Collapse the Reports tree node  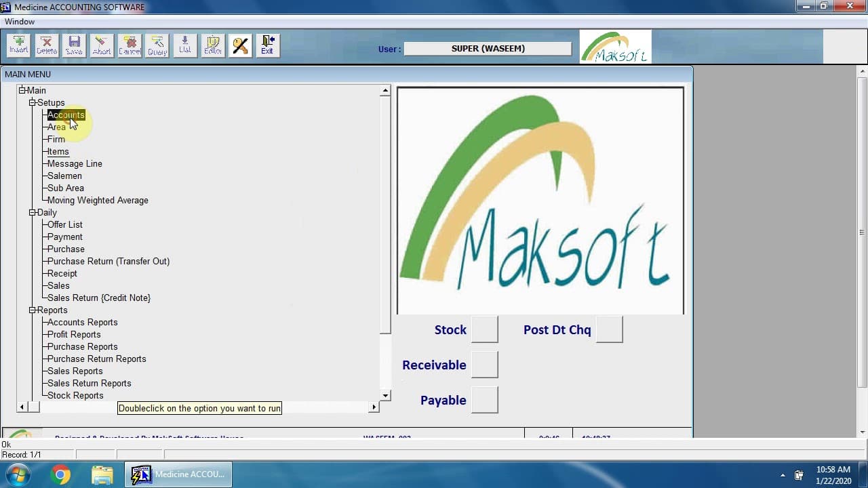coord(33,310)
